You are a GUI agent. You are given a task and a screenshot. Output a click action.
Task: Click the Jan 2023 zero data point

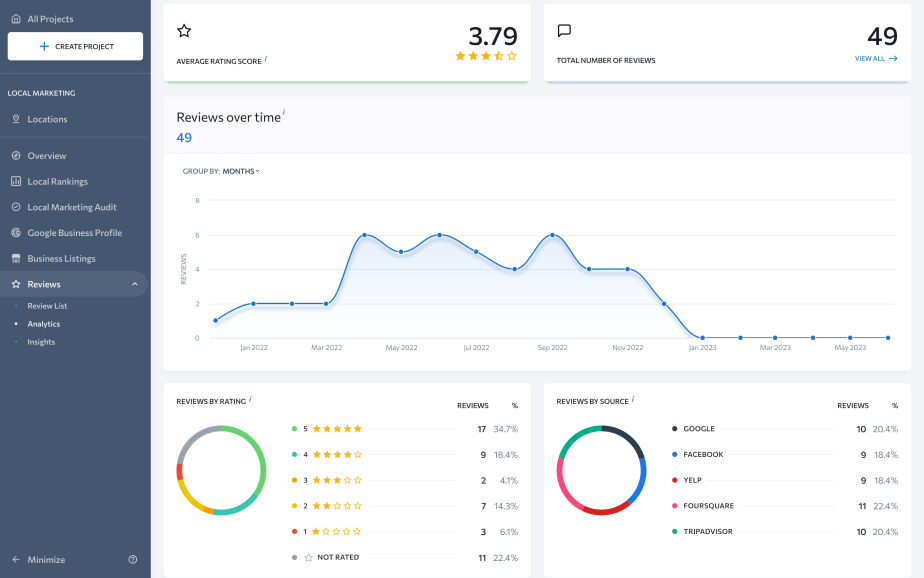pos(702,338)
